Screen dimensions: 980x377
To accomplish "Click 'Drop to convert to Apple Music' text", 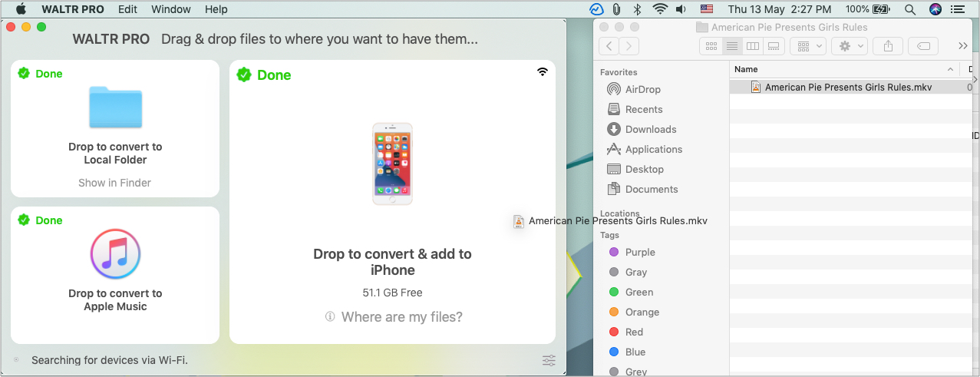I will [x=115, y=299].
